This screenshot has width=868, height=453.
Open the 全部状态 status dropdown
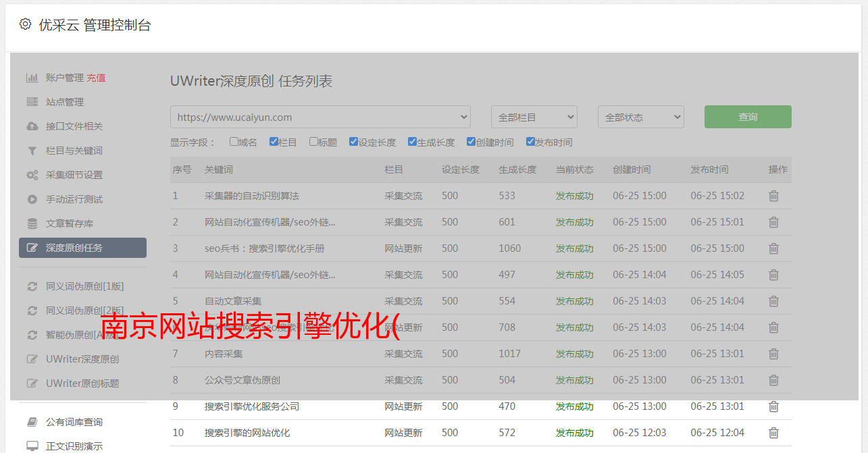coord(640,117)
